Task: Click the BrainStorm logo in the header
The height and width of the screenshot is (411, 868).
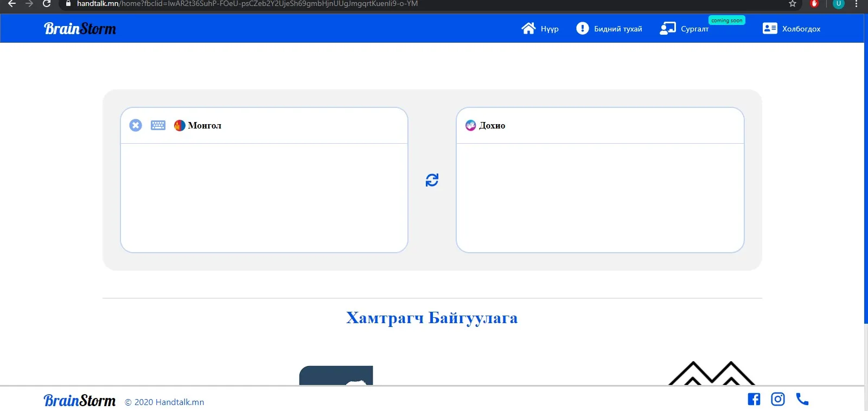Action: click(x=80, y=28)
